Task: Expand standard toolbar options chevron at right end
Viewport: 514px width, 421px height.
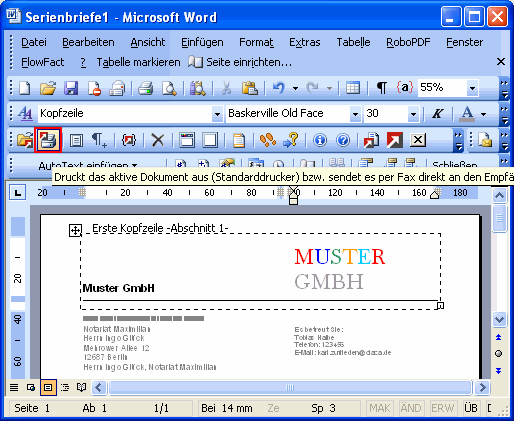Action: [504, 88]
